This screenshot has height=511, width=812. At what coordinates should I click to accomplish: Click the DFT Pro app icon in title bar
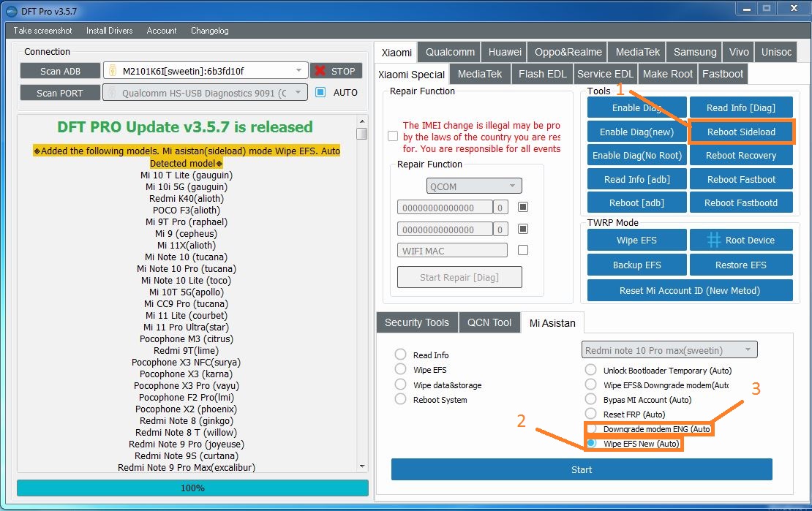12,11
